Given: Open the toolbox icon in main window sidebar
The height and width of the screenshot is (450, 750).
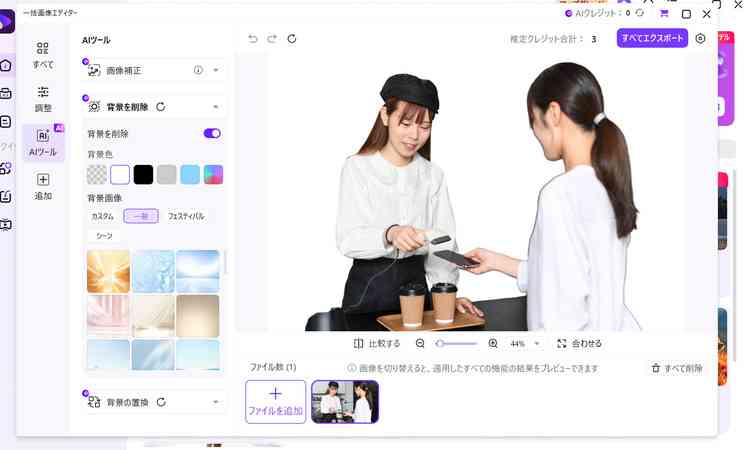Looking at the screenshot, I should (x=5, y=93).
